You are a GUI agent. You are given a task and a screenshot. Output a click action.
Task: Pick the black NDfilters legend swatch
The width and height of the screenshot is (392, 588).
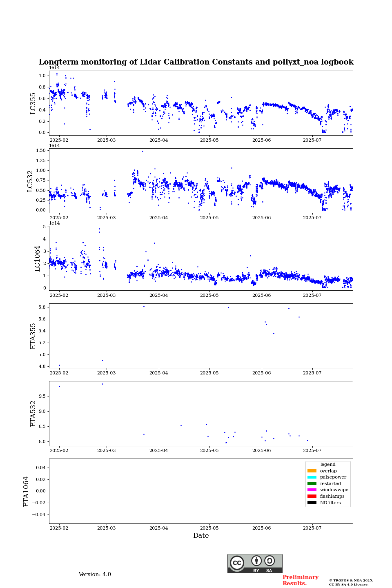(312, 503)
